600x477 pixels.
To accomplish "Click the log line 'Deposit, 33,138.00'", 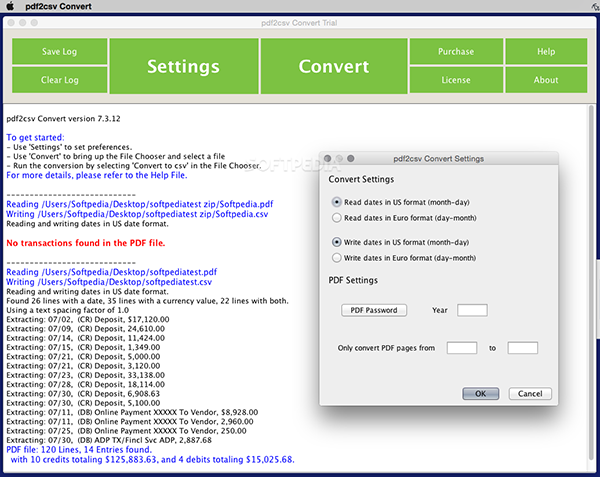I will pyautogui.click(x=85, y=375).
